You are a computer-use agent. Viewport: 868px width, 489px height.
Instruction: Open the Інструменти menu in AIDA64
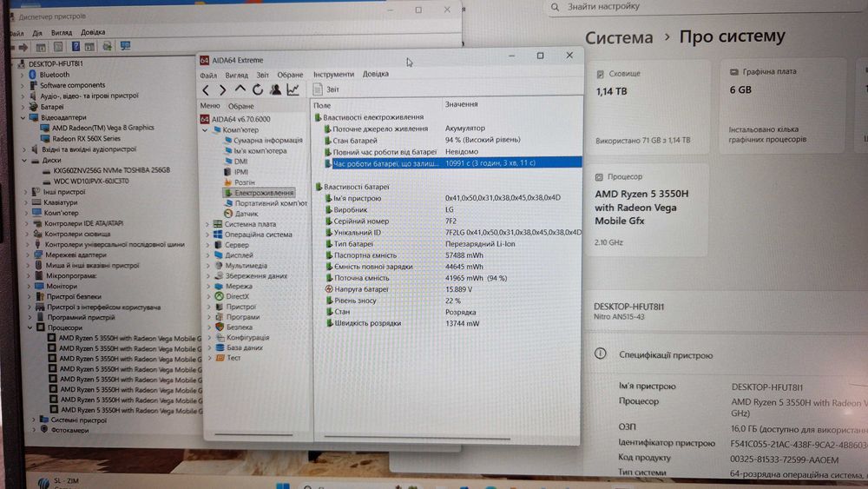(333, 74)
